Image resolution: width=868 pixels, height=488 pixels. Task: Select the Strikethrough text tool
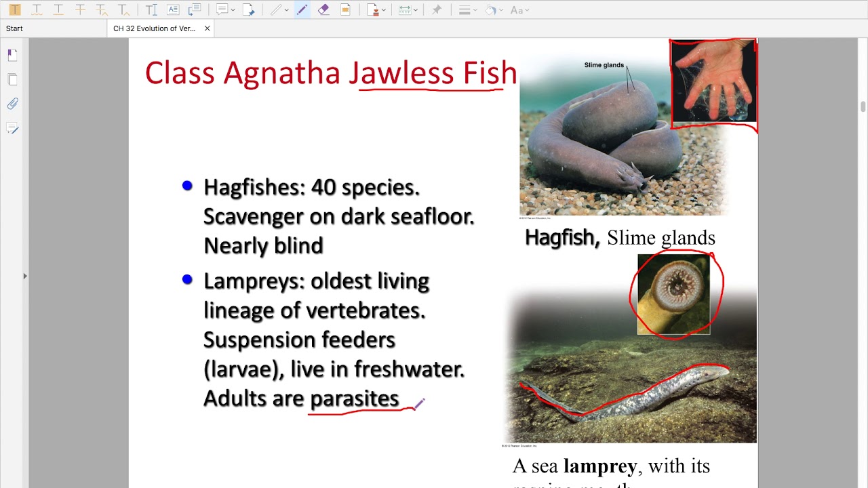[x=80, y=9]
